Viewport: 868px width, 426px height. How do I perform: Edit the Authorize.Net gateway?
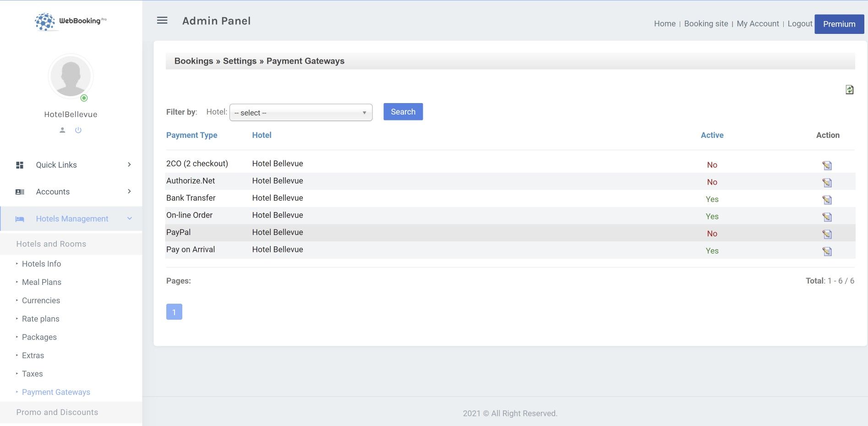(827, 183)
